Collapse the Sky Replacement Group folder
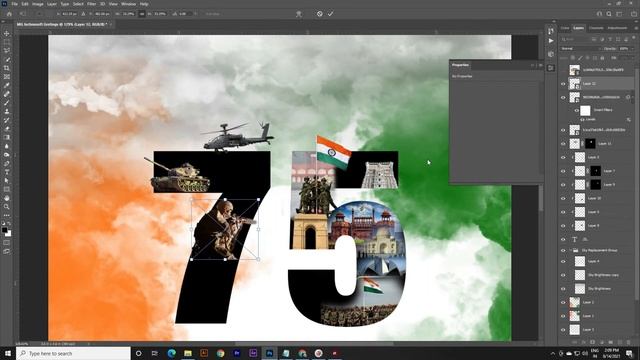The width and height of the screenshot is (640, 360). pyautogui.click(x=570, y=250)
